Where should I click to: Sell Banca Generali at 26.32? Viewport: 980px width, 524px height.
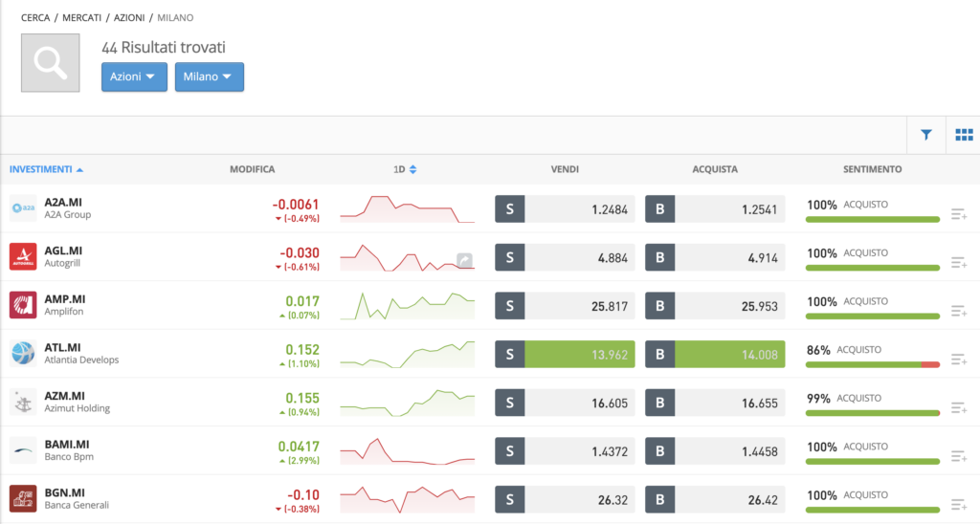point(565,500)
